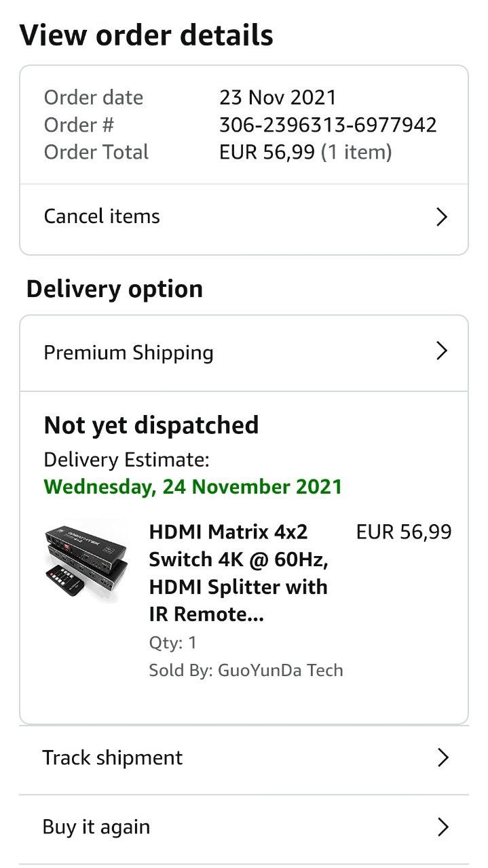Viewport: 488px width, 868px height.
Task: Select the item price next to product title
Action: [x=403, y=532]
